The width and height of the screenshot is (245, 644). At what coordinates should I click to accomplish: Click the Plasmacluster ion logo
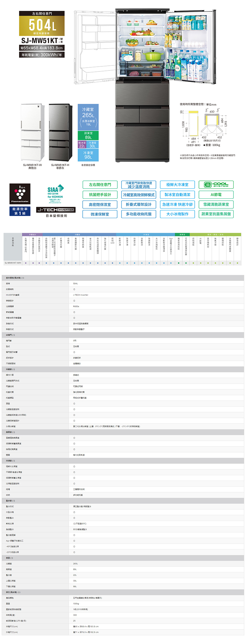(x=20, y=193)
